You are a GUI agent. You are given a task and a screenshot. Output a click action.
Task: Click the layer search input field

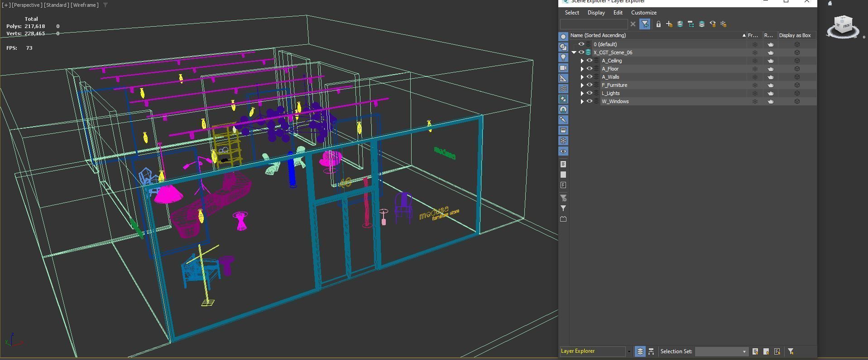click(594, 24)
